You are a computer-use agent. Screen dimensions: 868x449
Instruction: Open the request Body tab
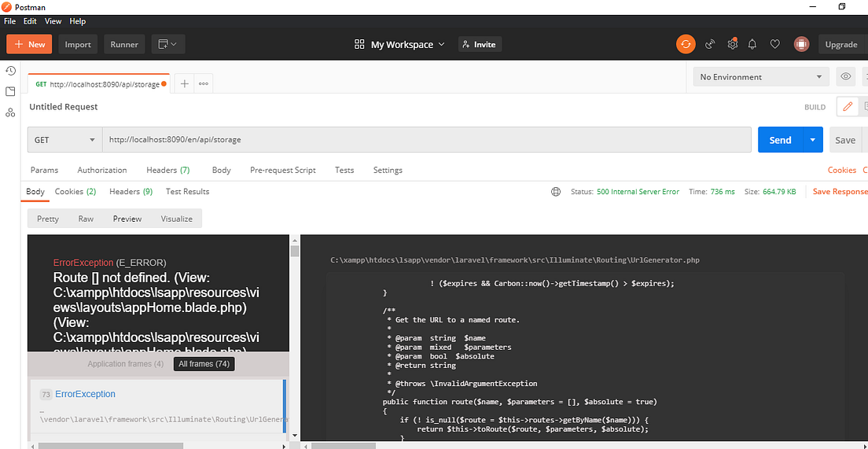point(222,170)
